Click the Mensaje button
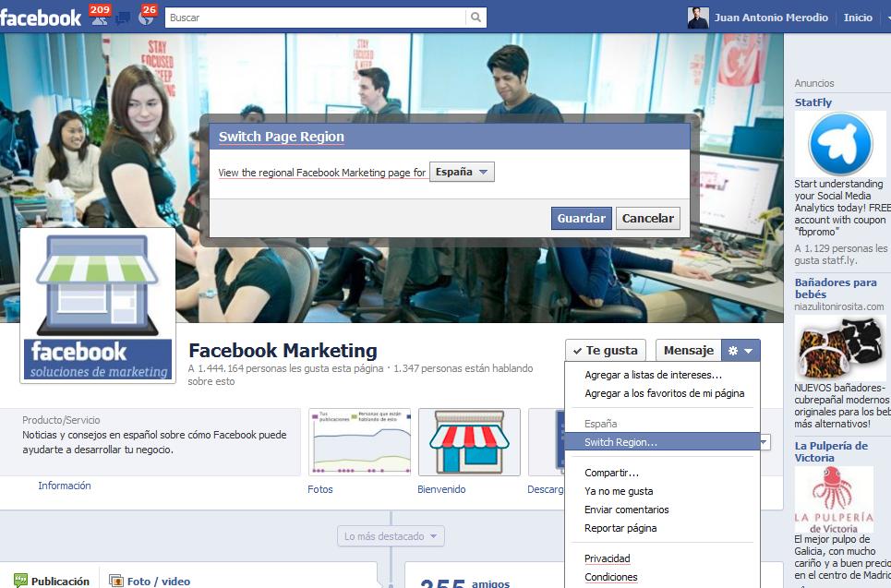 (689, 351)
